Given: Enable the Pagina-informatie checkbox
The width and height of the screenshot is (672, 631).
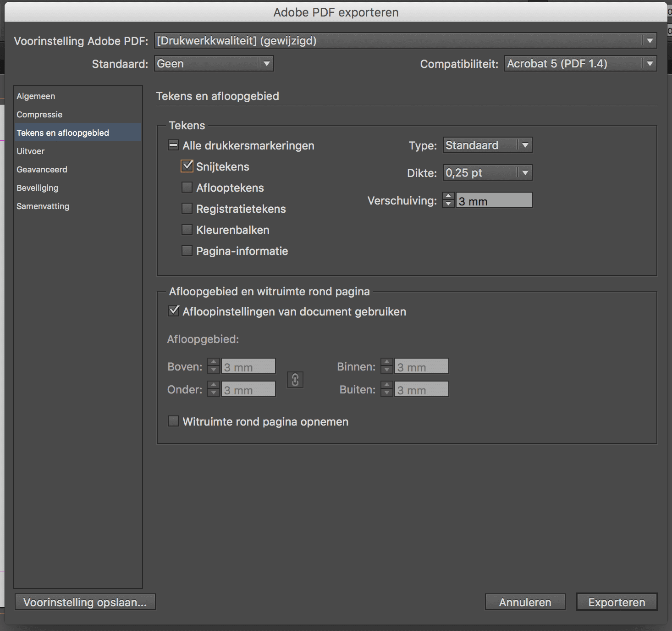Looking at the screenshot, I should pyautogui.click(x=187, y=250).
